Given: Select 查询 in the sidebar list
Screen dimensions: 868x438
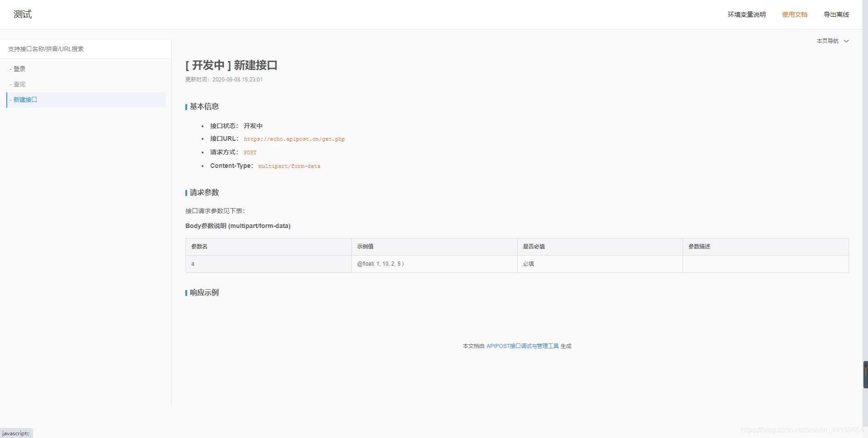Looking at the screenshot, I should coord(19,84).
